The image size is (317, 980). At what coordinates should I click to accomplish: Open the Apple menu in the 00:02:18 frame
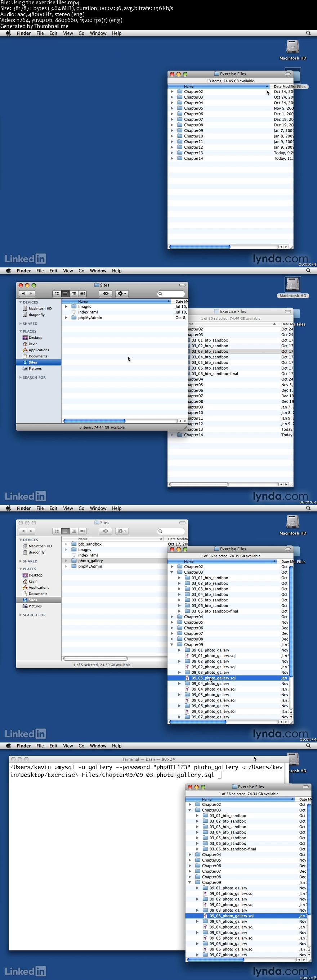(8, 746)
